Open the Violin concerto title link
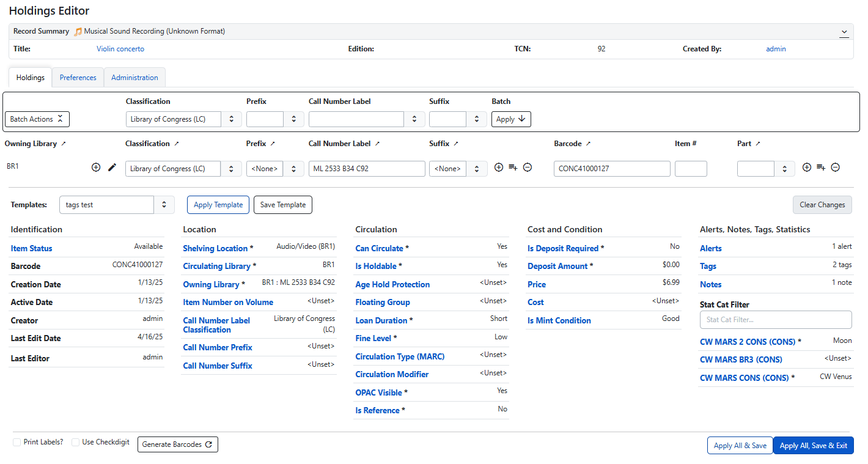Viewport: 868px width, 464px height. [x=120, y=48]
